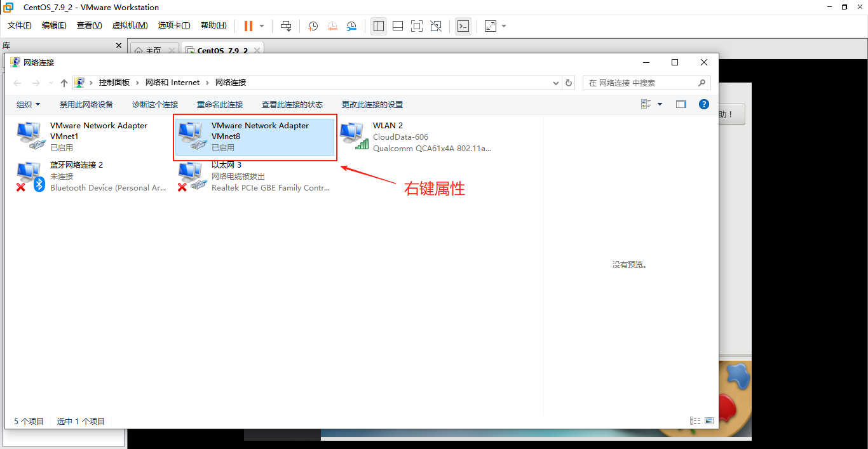Take a snapshot of the virtual machine

(x=313, y=26)
